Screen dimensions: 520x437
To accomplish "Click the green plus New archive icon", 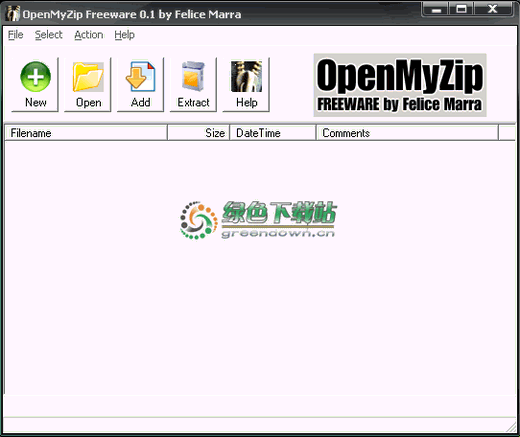I will [x=35, y=77].
